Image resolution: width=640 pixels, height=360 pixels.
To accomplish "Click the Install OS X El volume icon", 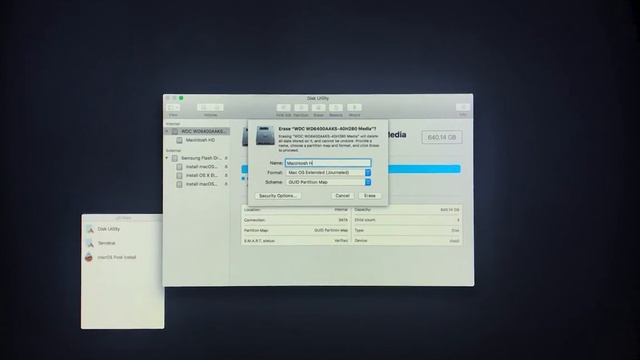I will pos(179,176).
